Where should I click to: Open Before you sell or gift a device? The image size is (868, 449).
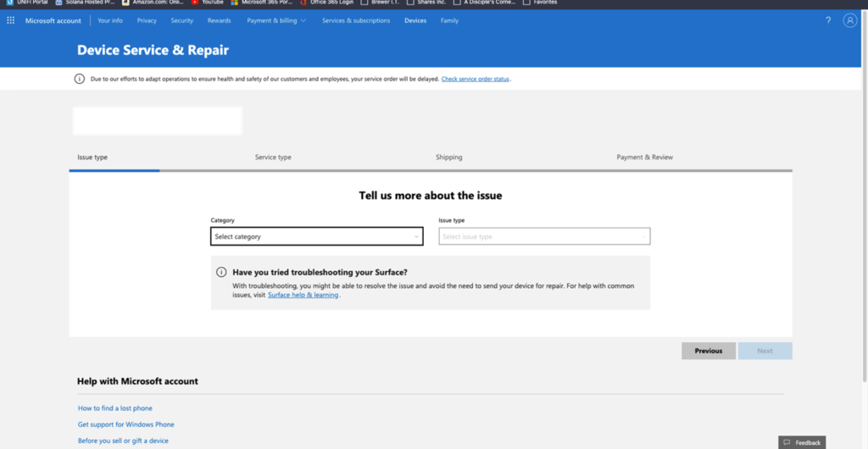(123, 441)
